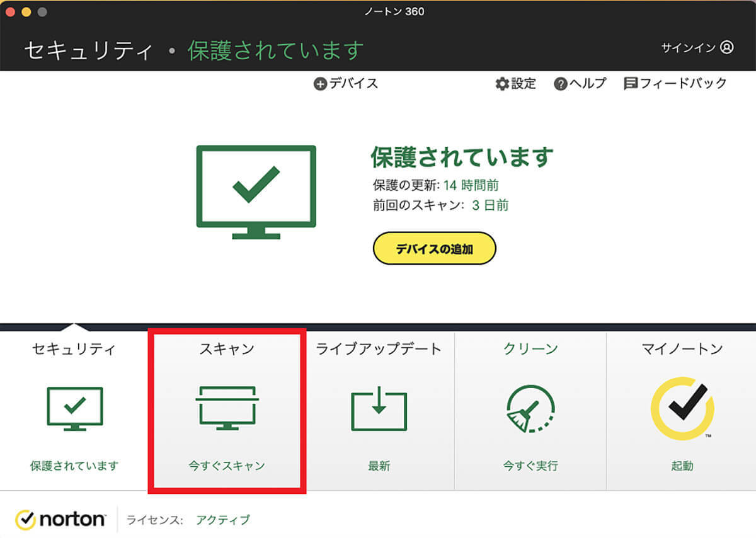Open the スキャン tab label
Screen dimensions: 756x538
coord(227,348)
